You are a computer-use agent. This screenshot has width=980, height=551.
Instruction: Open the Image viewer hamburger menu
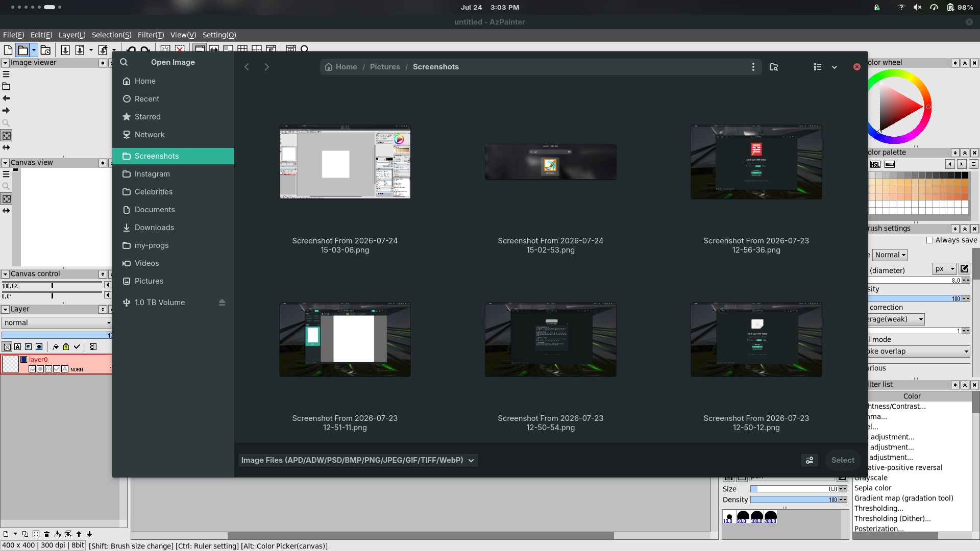click(x=6, y=74)
